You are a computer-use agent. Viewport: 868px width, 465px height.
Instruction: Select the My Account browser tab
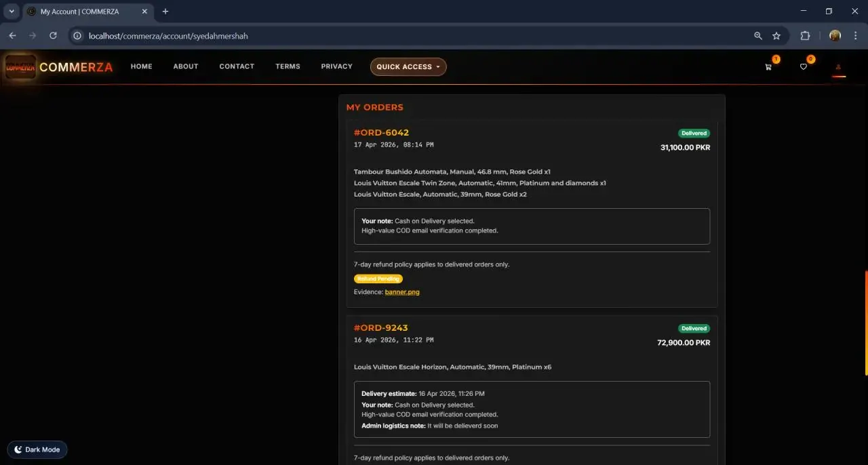pyautogui.click(x=87, y=12)
